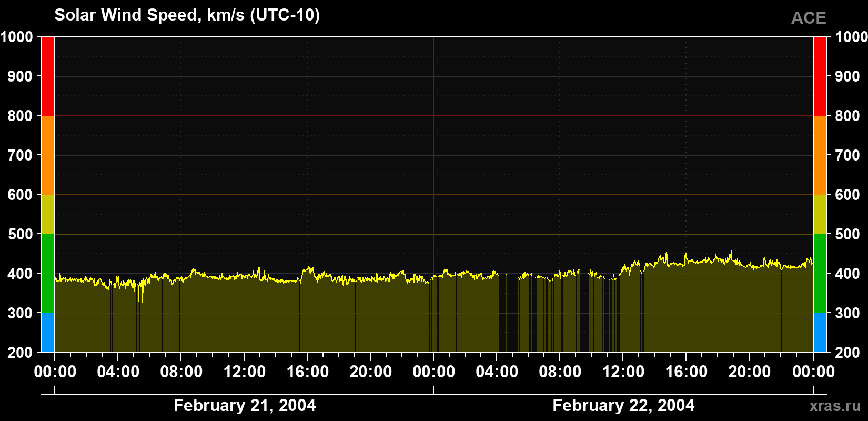Click the "500" label on right axis
868x421 pixels.
(x=847, y=234)
